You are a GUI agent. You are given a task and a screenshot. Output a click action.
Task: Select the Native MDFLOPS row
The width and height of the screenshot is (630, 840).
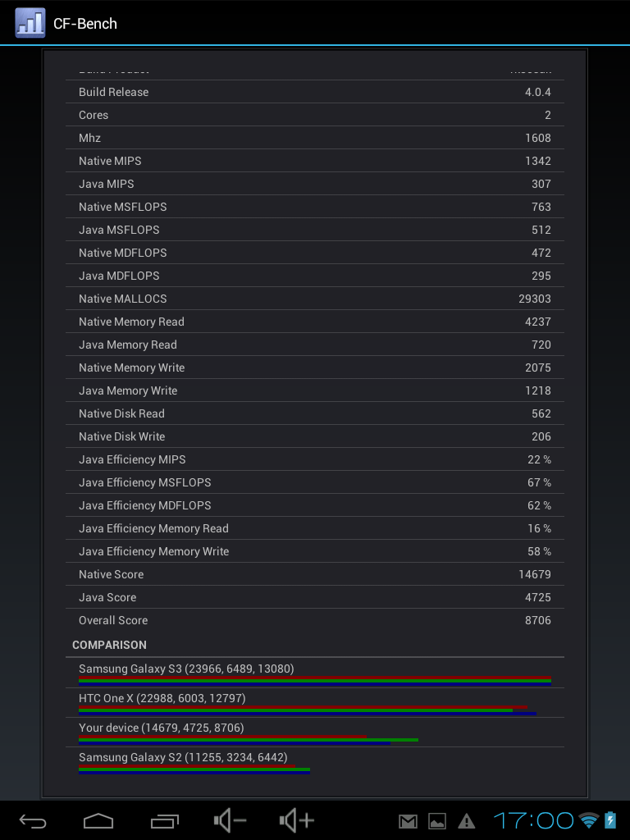(315, 253)
